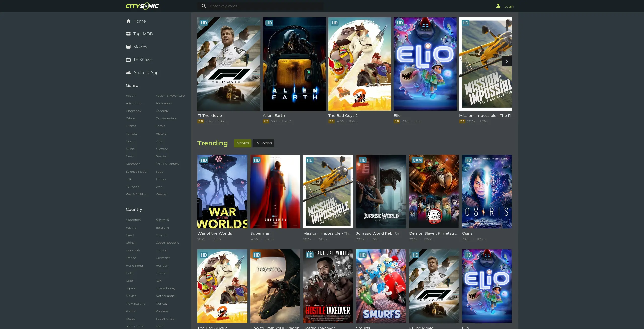The image size is (644, 329).
Task: Select the Action & Adventure genre
Action: (x=170, y=96)
